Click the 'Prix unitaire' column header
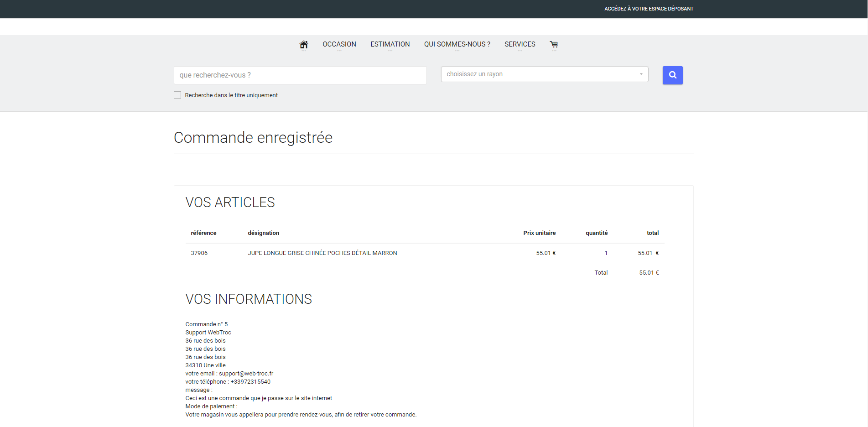This screenshot has width=868, height=427. 539,233
